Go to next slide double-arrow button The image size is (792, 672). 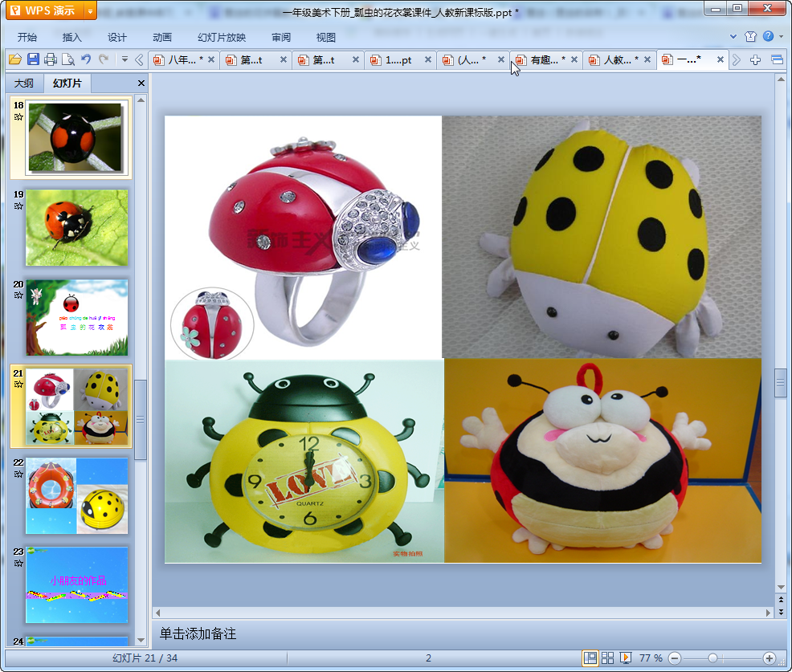[x=781, y=612]
